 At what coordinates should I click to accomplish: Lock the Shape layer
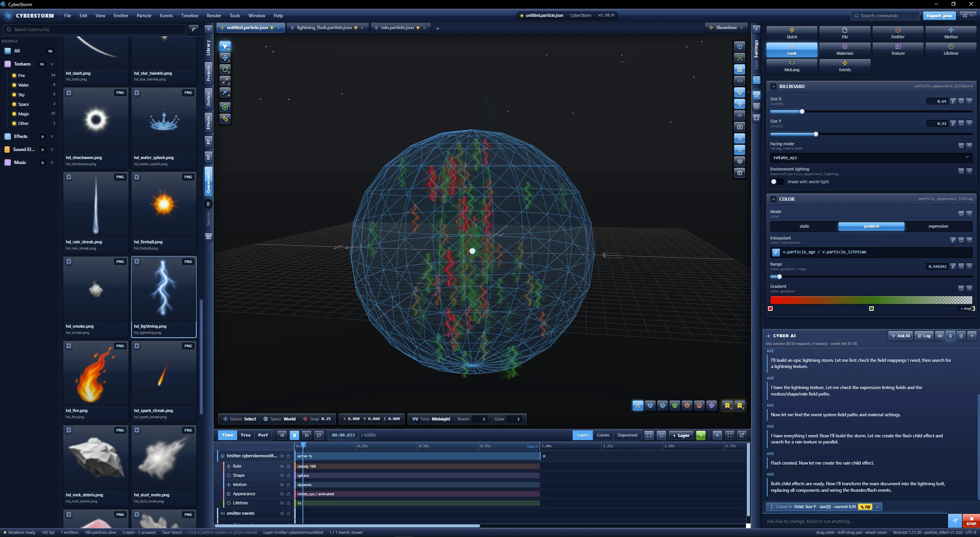pyautogui.click(x=288, y=475)
